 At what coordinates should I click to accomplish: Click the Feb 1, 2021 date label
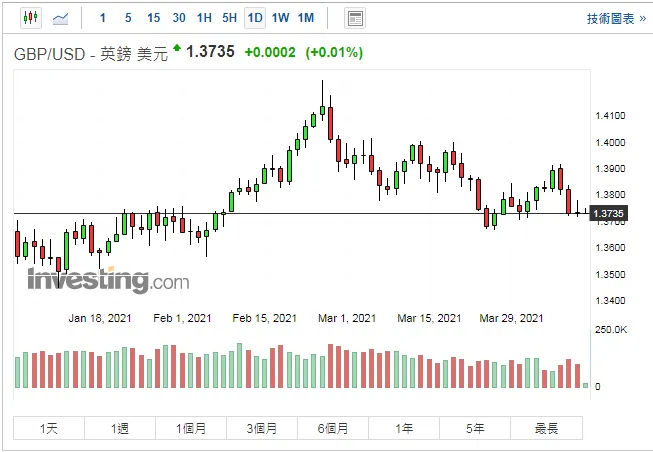(182, 318)
